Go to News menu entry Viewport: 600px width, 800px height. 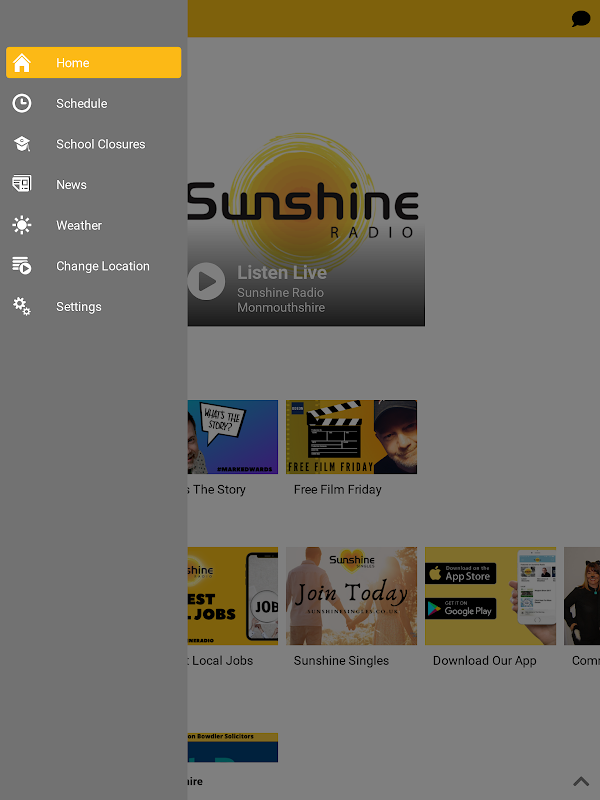(x=93, y=184)
